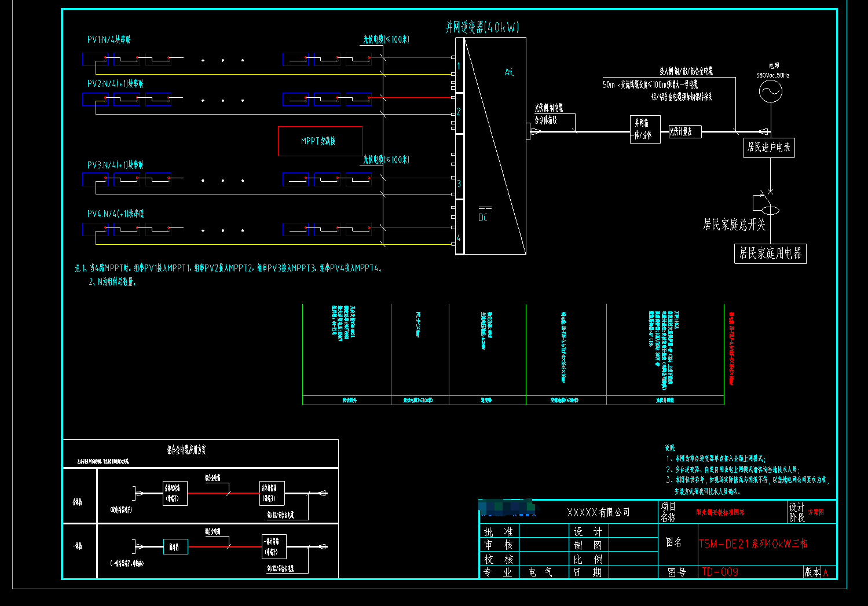Click the red cable line in 一体箱 row
Viewport: 868px width, 606px height.
coord(225,546)
